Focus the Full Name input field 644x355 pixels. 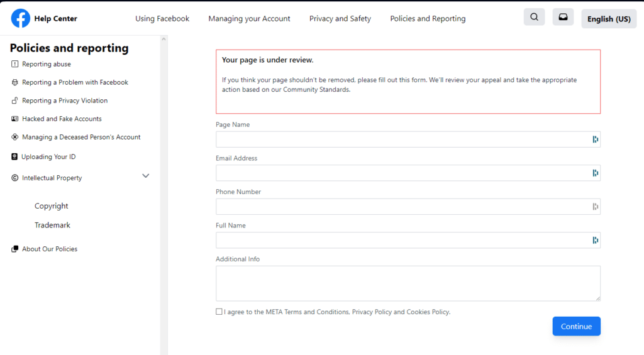[408, 241]
